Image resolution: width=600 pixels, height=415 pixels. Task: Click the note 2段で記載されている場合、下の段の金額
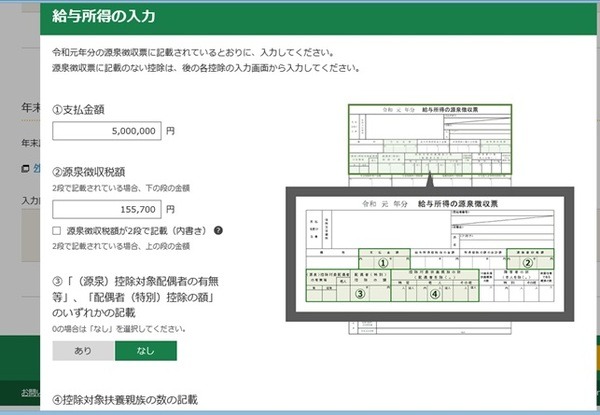point(121,188)
